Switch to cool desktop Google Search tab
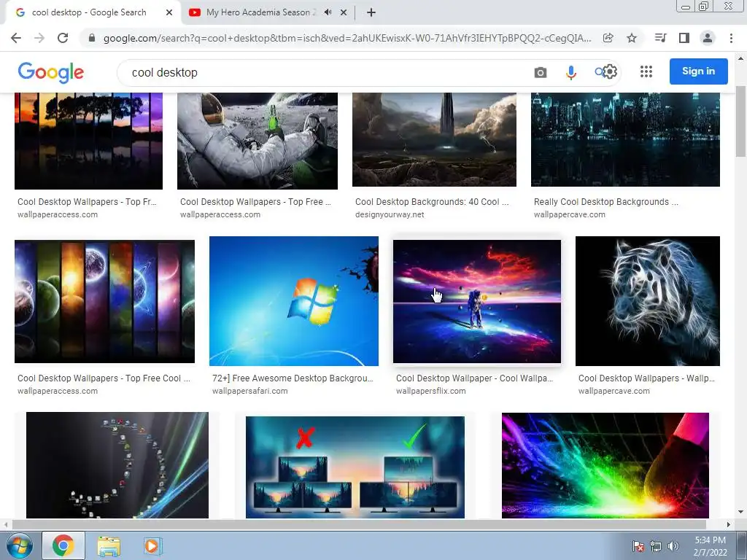Image resolution: width=747 pixels, height=560 pixels. (x=89, y=12)
